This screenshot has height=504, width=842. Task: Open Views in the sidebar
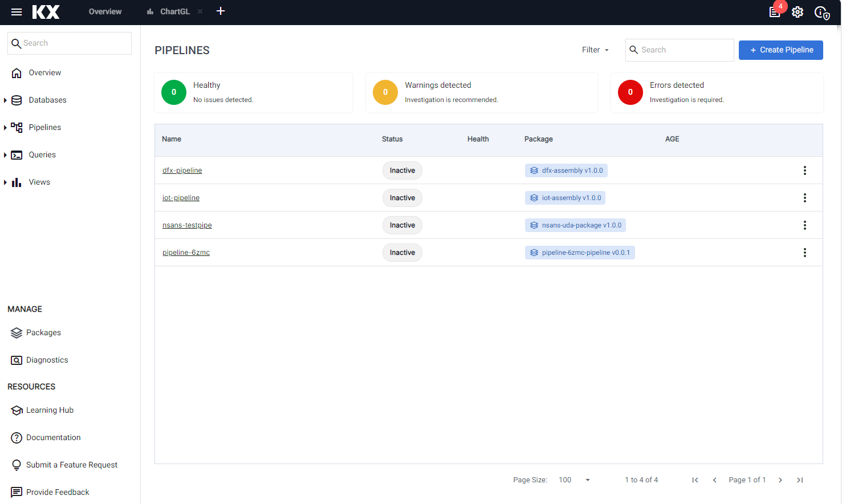39,182
